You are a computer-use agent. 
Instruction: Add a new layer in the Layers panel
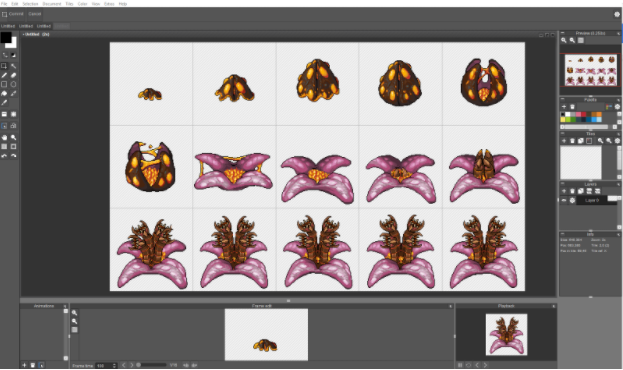[x=564, y=191]
